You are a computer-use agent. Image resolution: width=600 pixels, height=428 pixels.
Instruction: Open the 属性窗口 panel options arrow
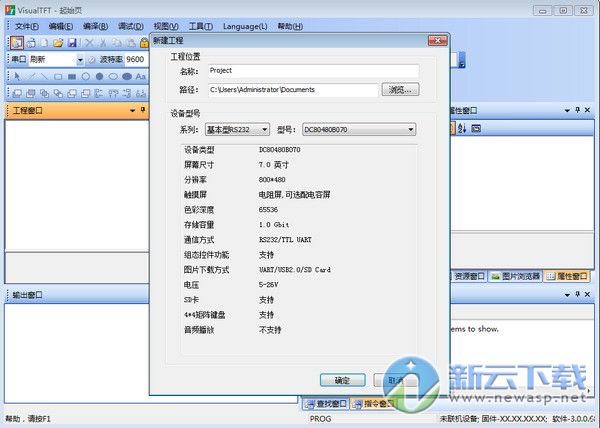click(567, 111)
